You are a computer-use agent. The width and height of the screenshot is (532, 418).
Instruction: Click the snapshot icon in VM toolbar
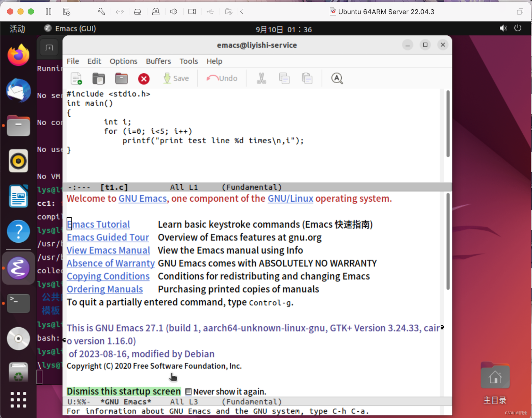point(66,12)
